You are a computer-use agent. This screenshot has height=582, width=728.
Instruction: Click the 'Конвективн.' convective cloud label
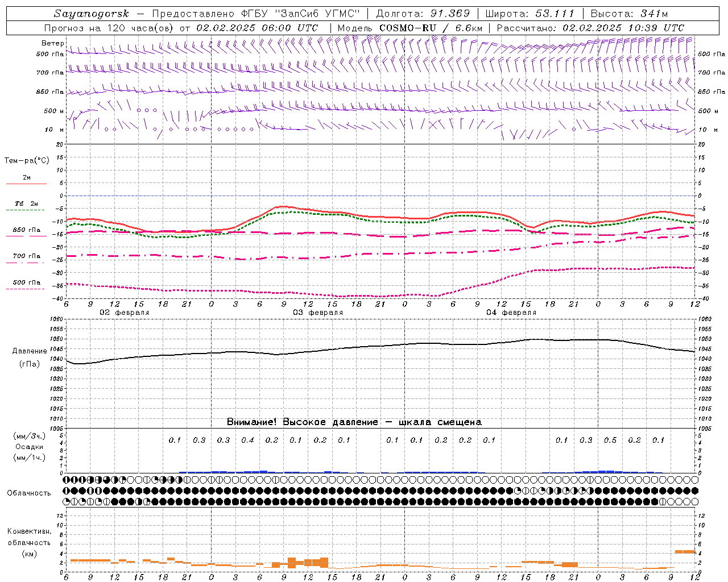pyautogui.click(x=30, y=531)
